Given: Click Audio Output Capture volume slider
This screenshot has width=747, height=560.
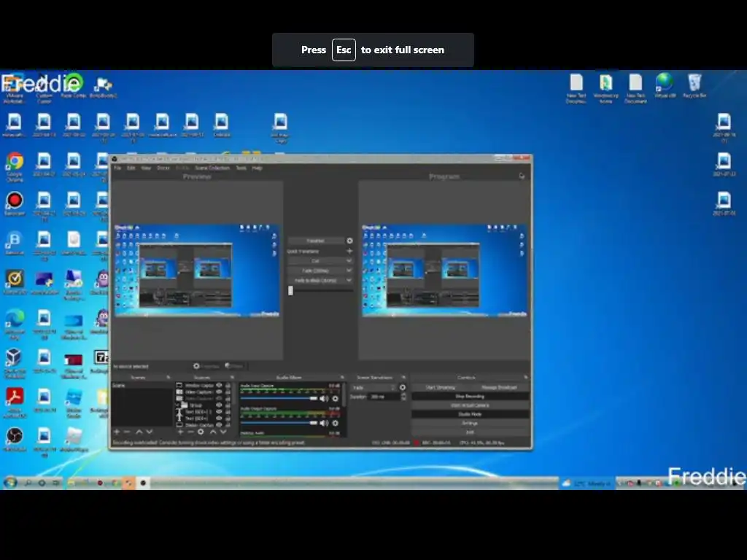Looking at the screenshot, I should pos(279,422).
